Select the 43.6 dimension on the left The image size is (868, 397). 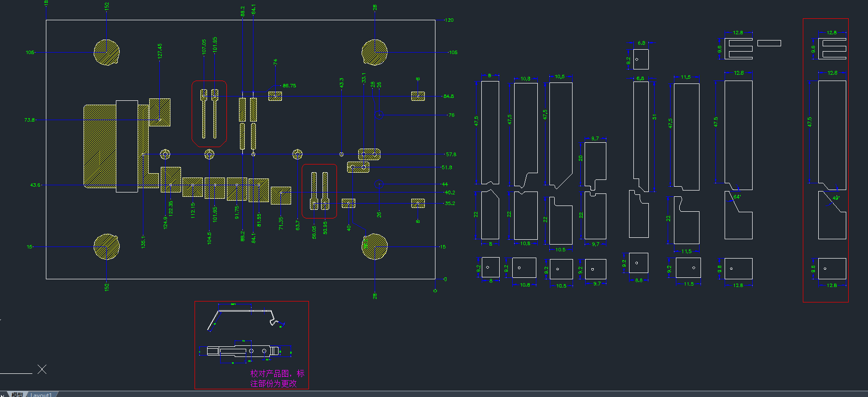(35, 185)
